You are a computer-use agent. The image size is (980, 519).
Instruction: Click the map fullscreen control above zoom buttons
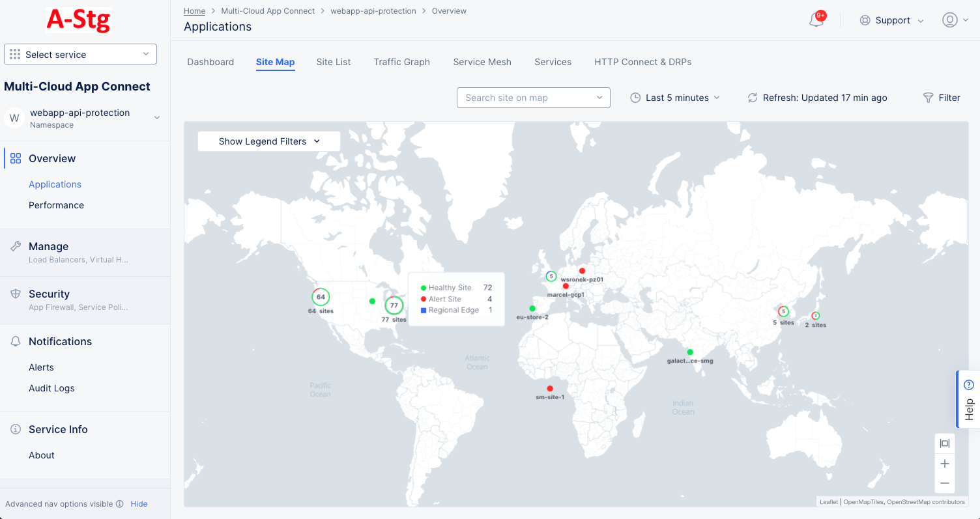click(944, 443)
